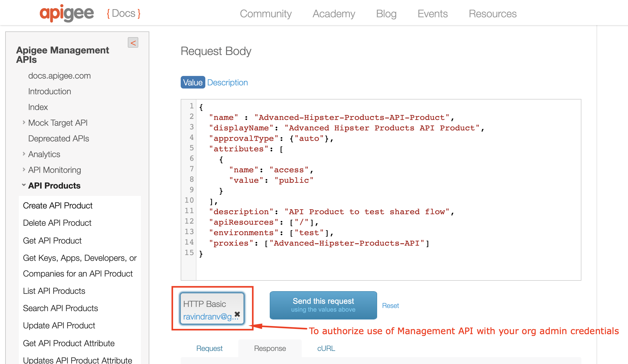The height and width of the screenshot is (364, 628).
Task: Open the HTTP Basic authentication box
Action: click(x=212, y=308)
